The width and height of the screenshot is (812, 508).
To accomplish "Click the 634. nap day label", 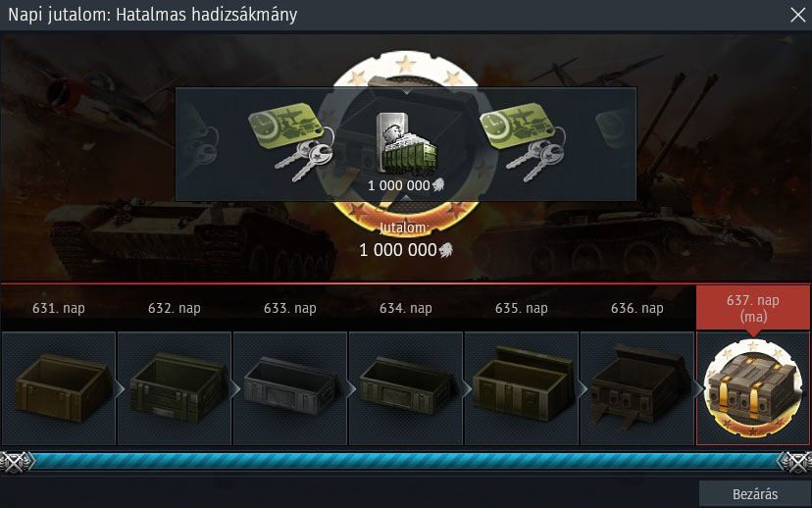I will [406, 308].
